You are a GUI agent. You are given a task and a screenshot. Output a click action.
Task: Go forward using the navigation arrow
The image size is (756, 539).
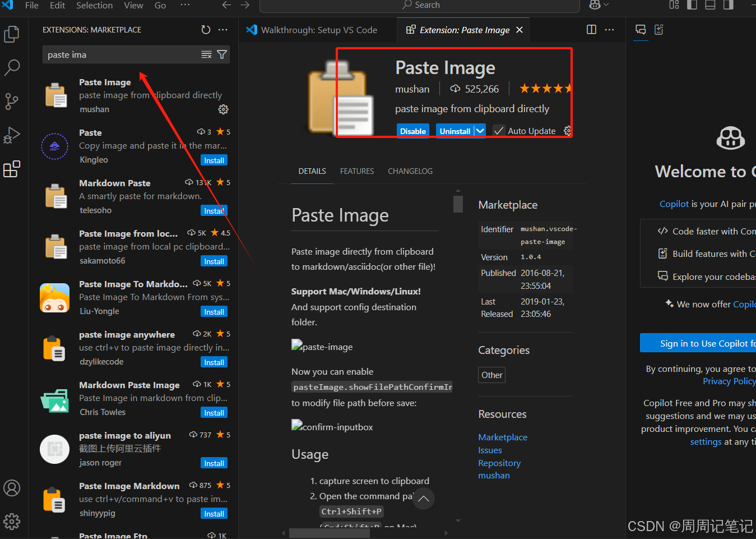click(245, 5)
